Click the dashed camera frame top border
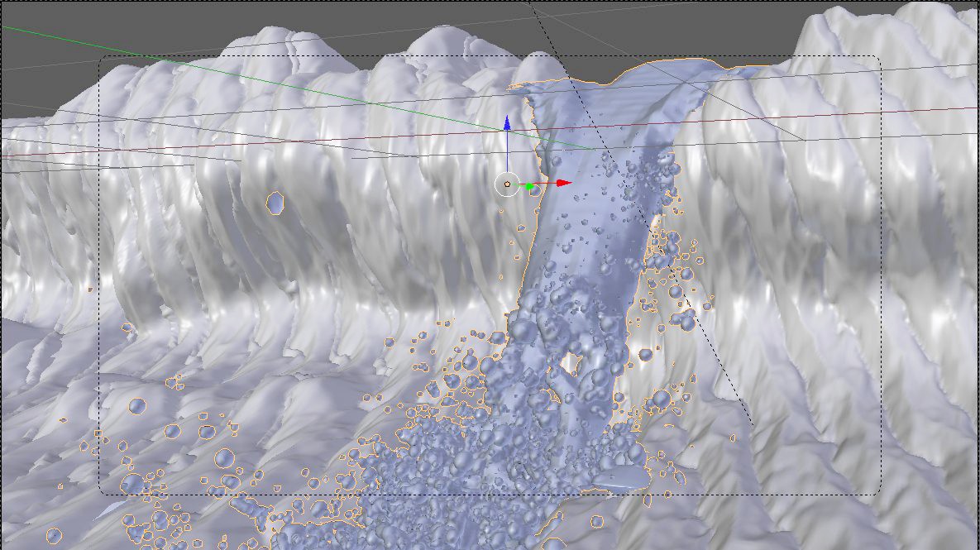The height and width of the screenshot is (550, 980). (331, 56)
